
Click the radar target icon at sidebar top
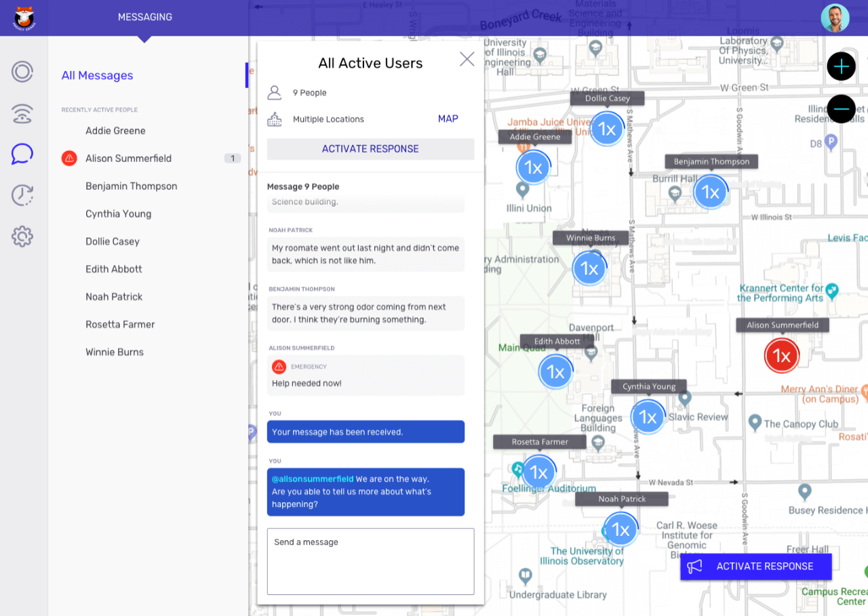tap(22, 71)
